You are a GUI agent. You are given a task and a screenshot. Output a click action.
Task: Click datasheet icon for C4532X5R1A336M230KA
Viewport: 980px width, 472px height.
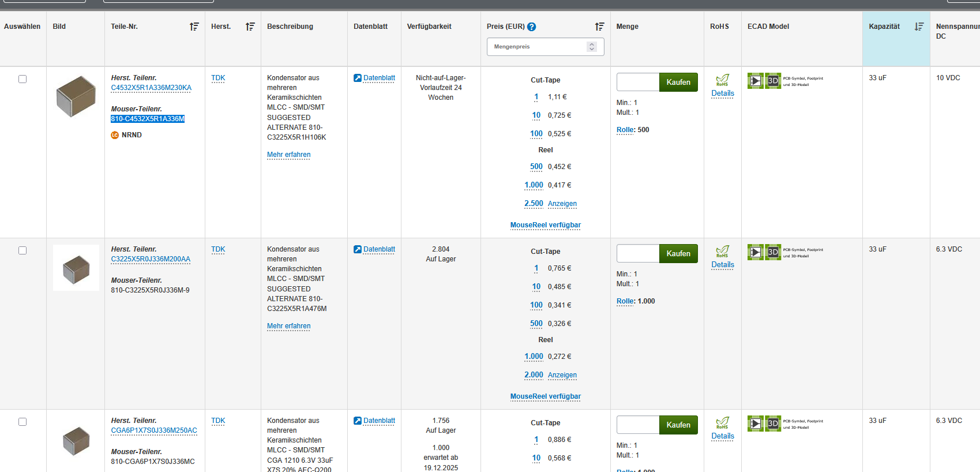tap(358, 78)
